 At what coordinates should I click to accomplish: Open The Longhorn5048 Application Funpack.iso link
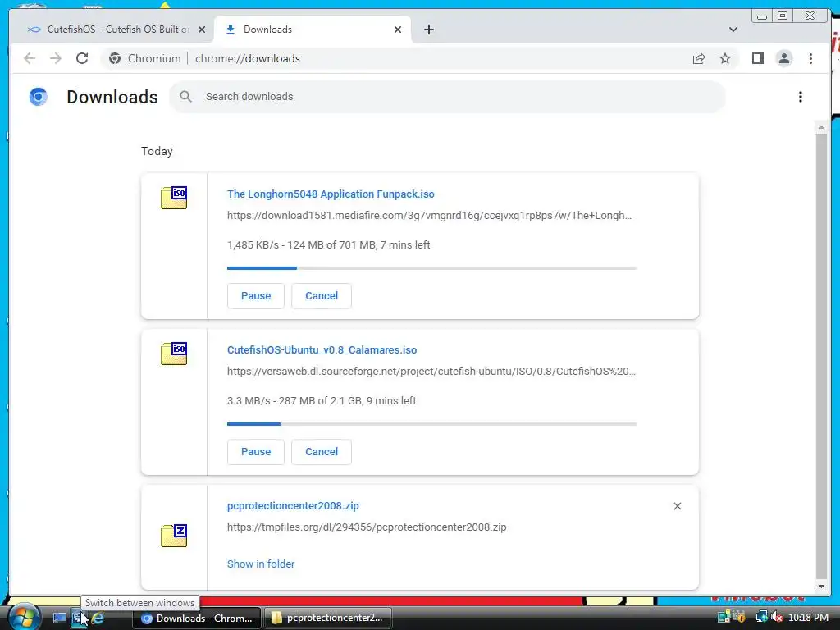331,194
